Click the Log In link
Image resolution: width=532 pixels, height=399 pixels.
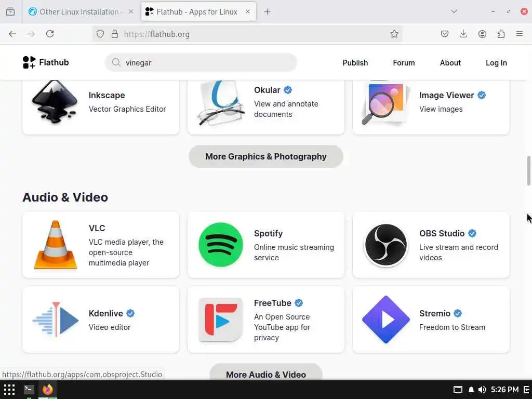[x=496, y=63]
